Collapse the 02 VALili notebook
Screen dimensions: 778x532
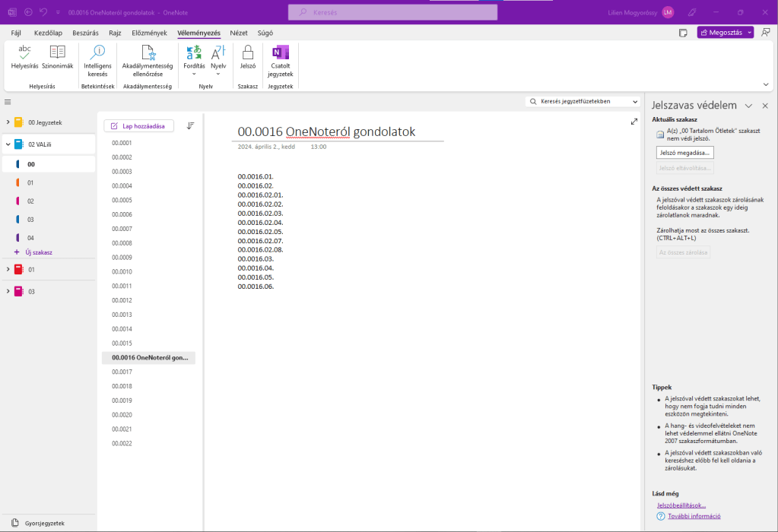tap(8, 144)
